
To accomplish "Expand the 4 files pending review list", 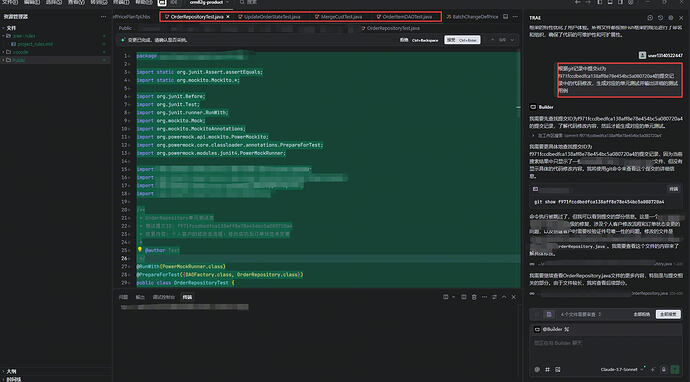I will point(580,314).
